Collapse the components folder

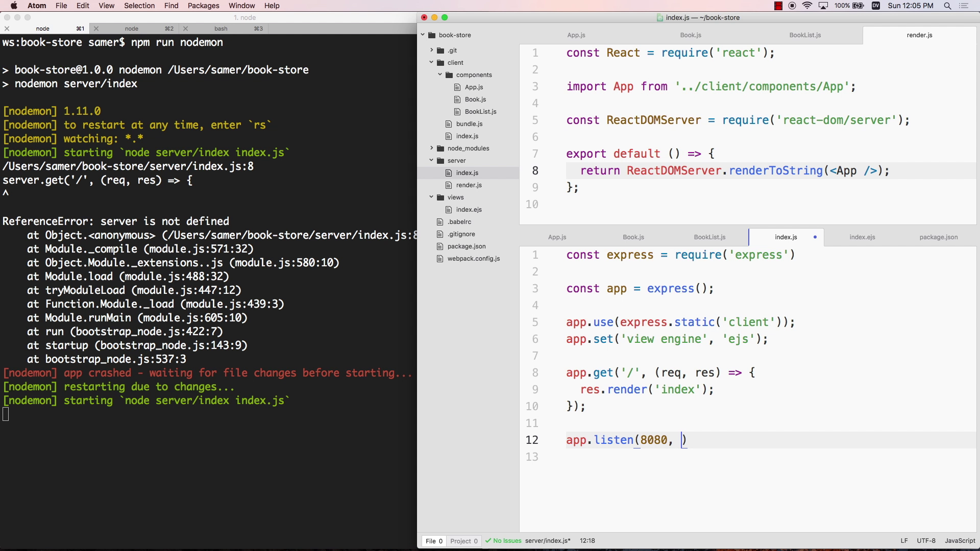[x=440, y=74]
